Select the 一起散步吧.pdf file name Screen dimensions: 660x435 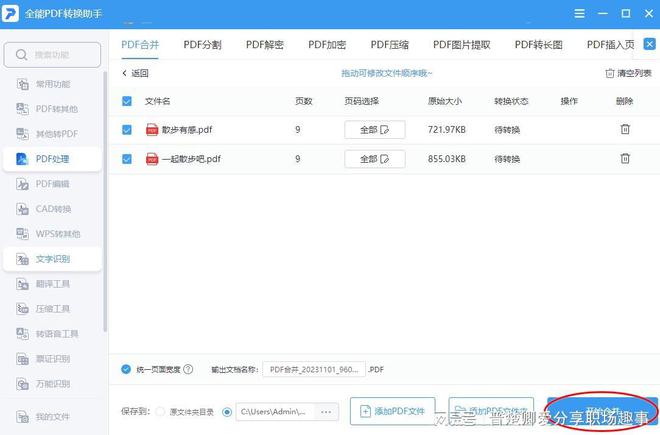click(x=191, y=159)
